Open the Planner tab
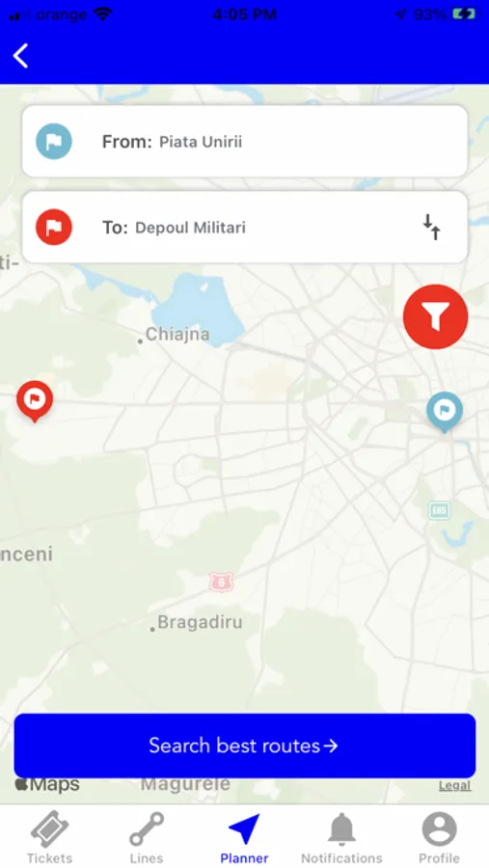Image resolution: width=489 pixels, height=868 pixels. pyautogui.click(x=244, y=837)
